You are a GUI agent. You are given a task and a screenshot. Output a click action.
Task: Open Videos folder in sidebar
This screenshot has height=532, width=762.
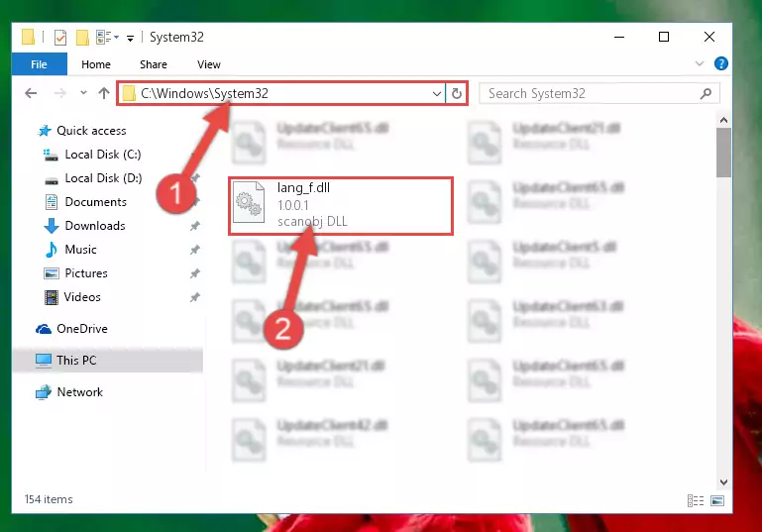tap(81, 297)
